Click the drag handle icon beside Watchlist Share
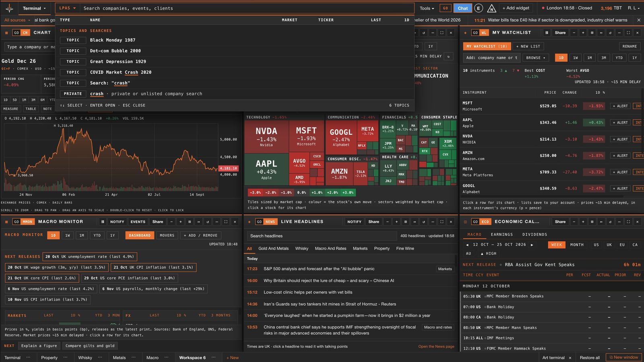Viewport: 644px width, 362px height. point(547,33)
